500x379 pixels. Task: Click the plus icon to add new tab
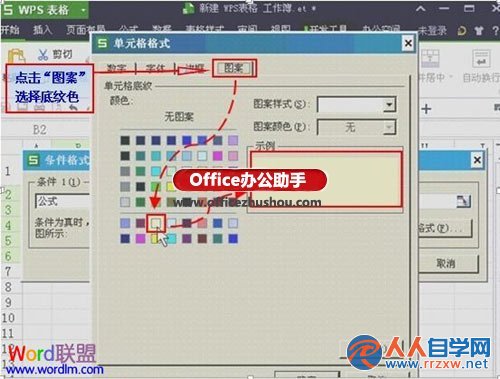coord(426,109)
